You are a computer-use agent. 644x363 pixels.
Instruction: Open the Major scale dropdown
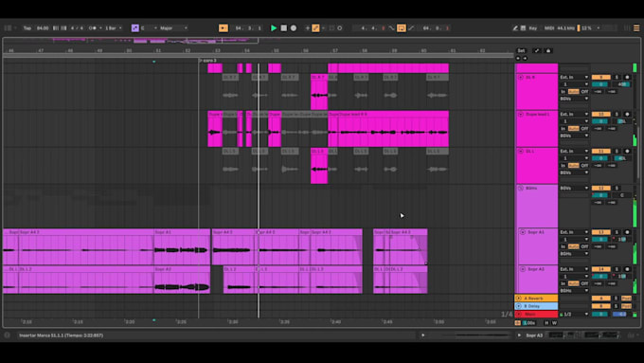173,27
